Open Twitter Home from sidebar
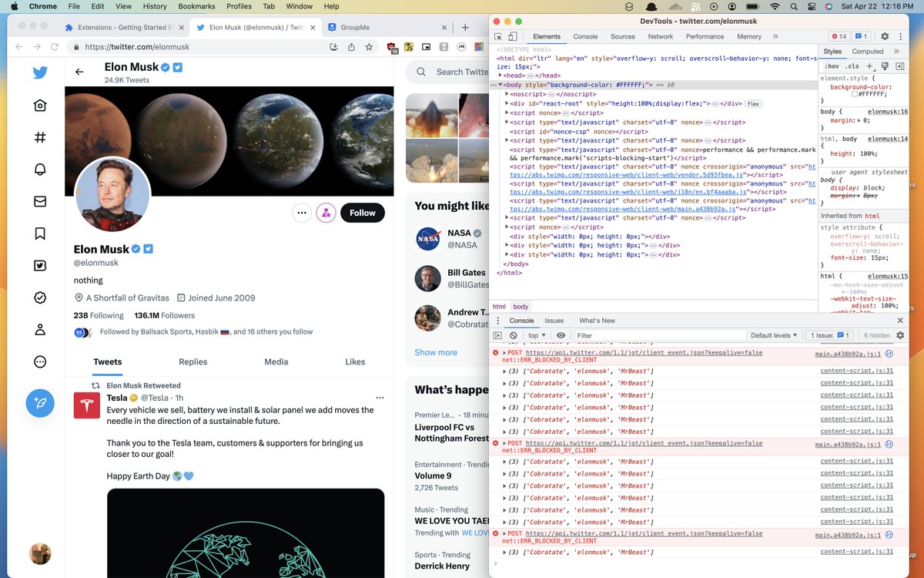Viewport: 924px width, 578px height. (40, 106)
